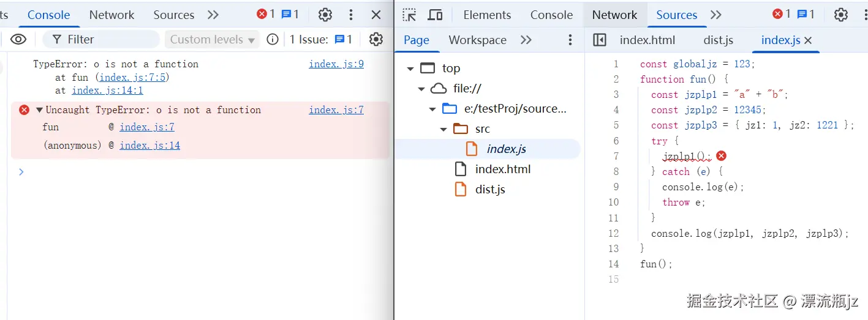868x320 pixels.
Task: Open the Custom levels dropdown
Action: tap(212, 40)
